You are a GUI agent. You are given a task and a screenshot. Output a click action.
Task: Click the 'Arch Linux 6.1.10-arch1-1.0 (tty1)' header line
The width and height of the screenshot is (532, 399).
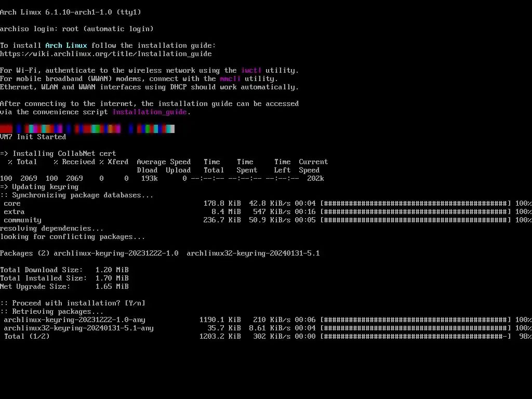71,12
